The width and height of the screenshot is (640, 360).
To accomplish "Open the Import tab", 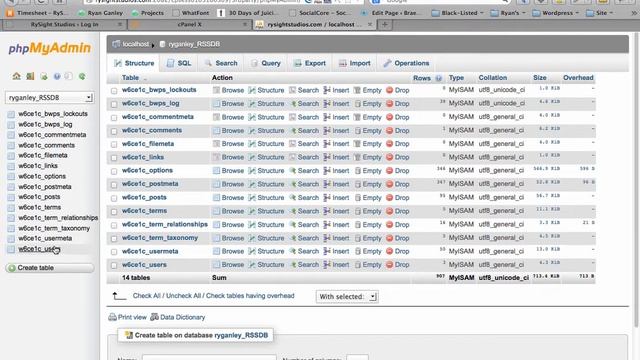I will click(x=354, y=63).
